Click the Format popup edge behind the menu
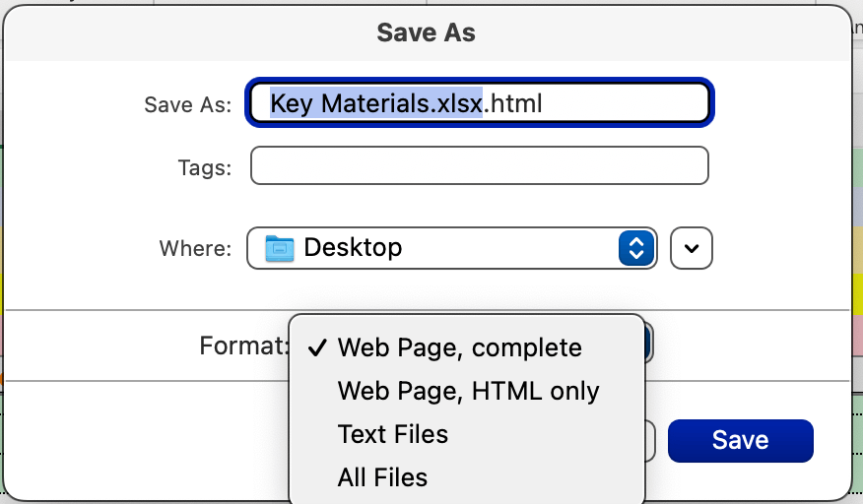The height and width of the screenshot is (504, 863). 649,345
